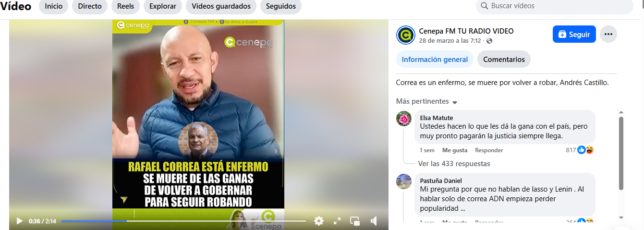Open the Reels tab
This screenshot has height=230, width=644.
[x=125, y=6]
